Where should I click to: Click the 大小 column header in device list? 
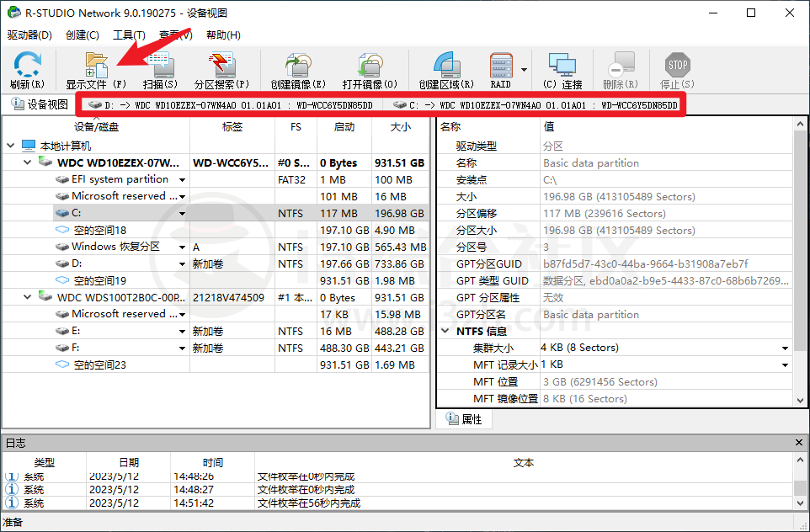click(x=400, y=127)
